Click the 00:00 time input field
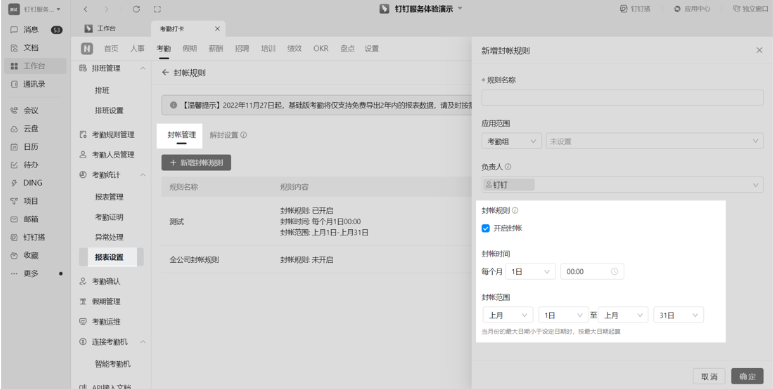 pos(592,272)
